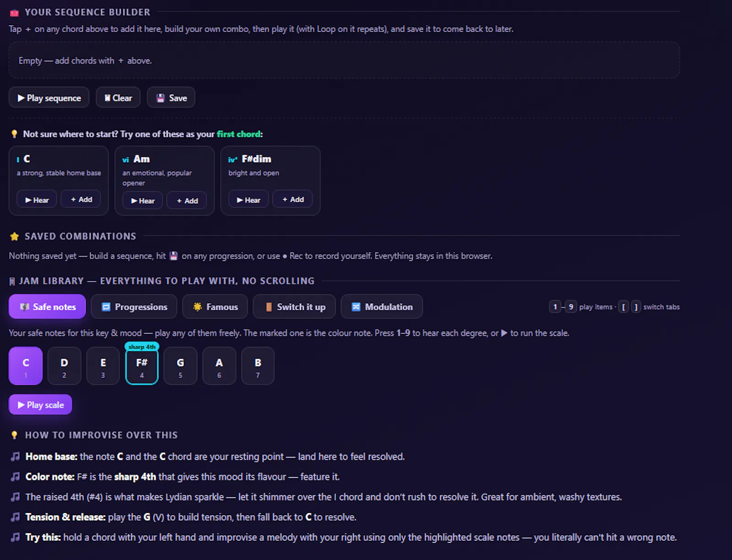Play the C note, degree 1
732x560 pixels.
click(26, 366)
